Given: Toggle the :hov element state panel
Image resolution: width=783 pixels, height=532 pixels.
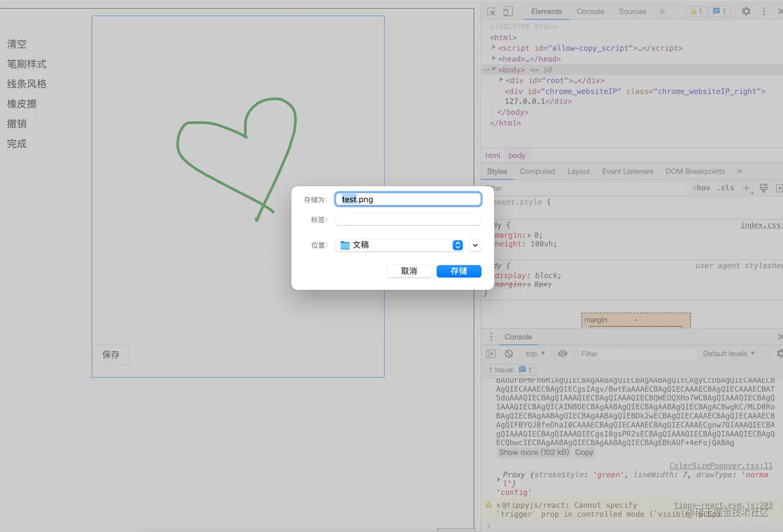Looking at the screenshot, I should click(x=701, y=188).
